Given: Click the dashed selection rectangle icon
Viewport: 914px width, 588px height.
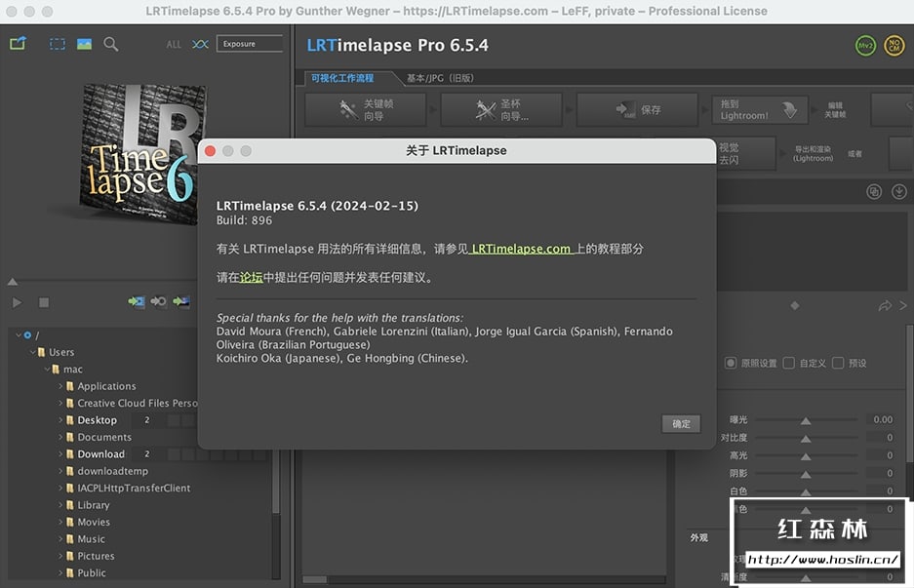Looking at the screenshot, I should [x=58, y=44].
